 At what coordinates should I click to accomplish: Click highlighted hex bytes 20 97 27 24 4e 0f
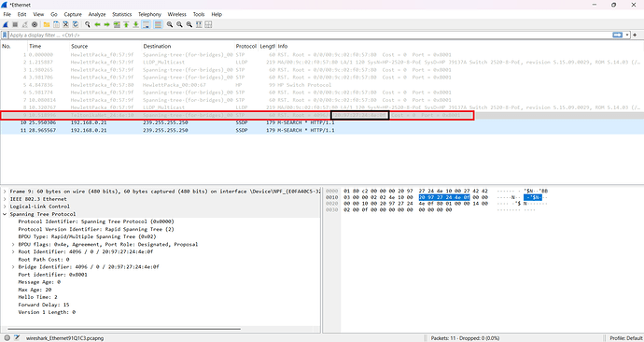click(443, 197)
